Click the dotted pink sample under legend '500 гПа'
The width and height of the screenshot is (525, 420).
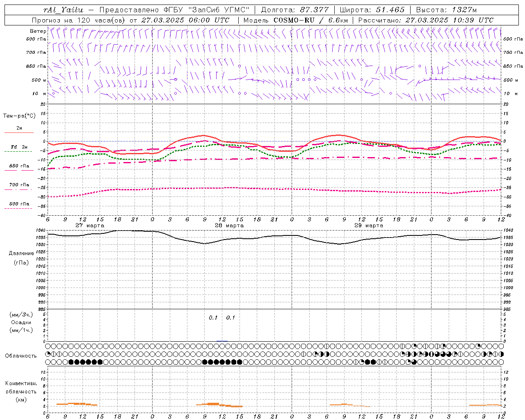tap(18, 209)
